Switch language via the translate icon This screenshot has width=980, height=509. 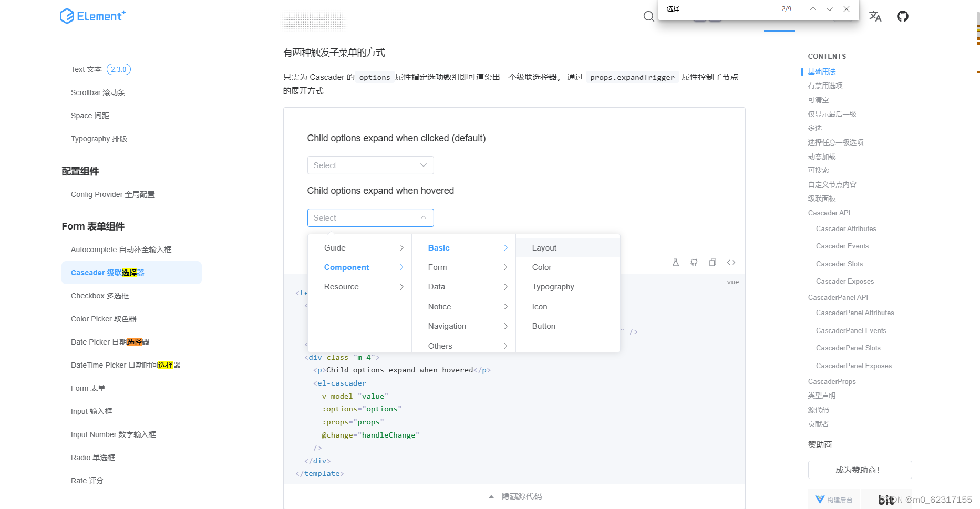point(875,16)
